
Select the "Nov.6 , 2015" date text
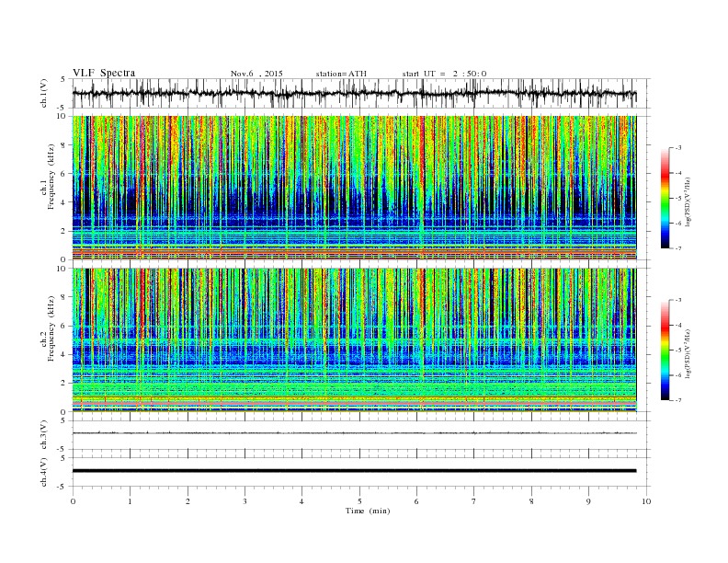256,74
